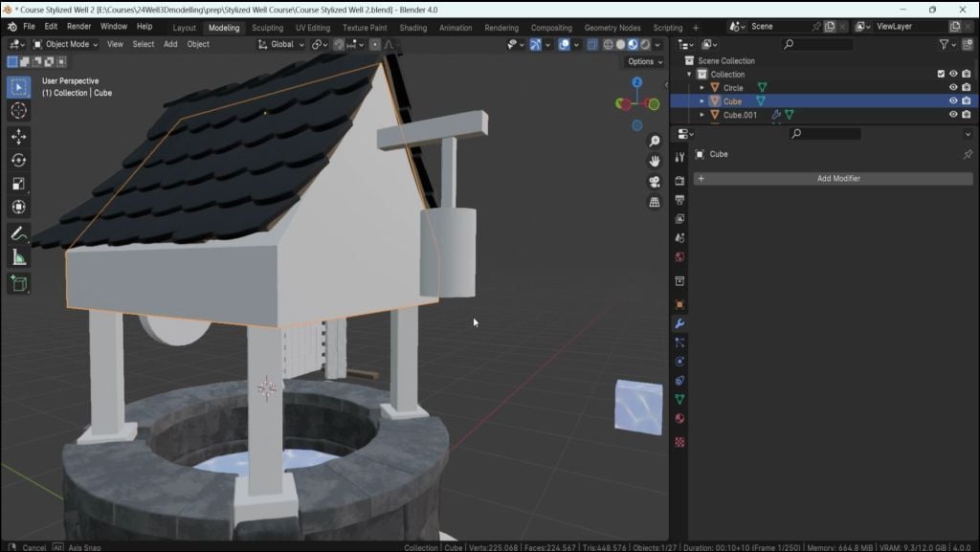The height and width of the screenshot is (552, 980).
Task: Open the Tool properties tab
Action: pos(679,157)
